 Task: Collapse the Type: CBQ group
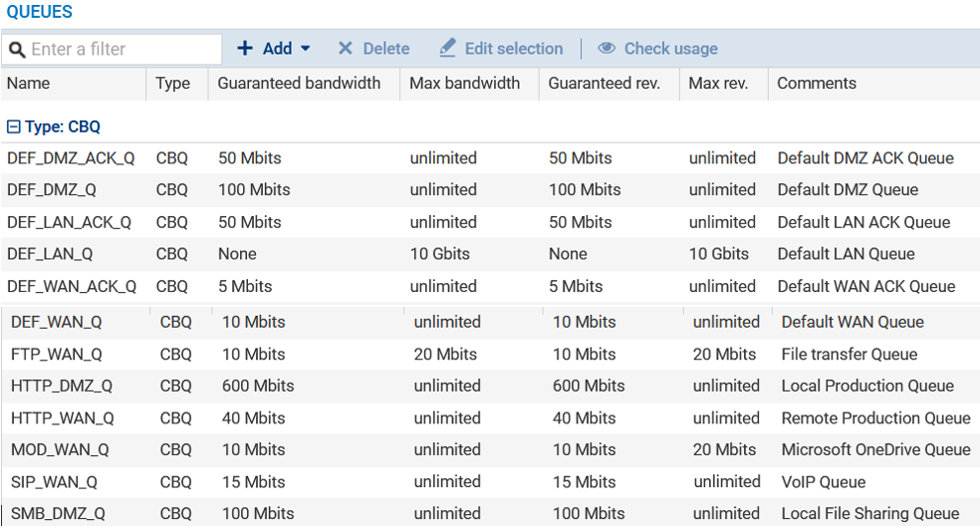click(x=14, y=127)
